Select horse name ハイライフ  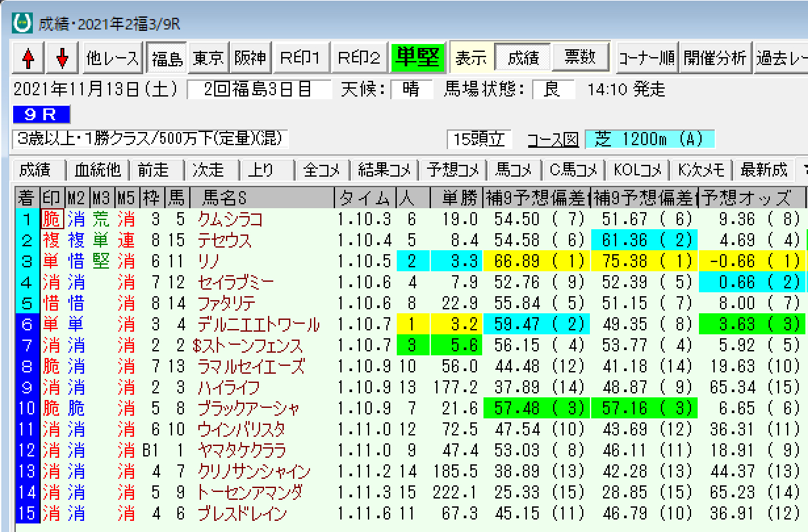click(x=229, y=388)
